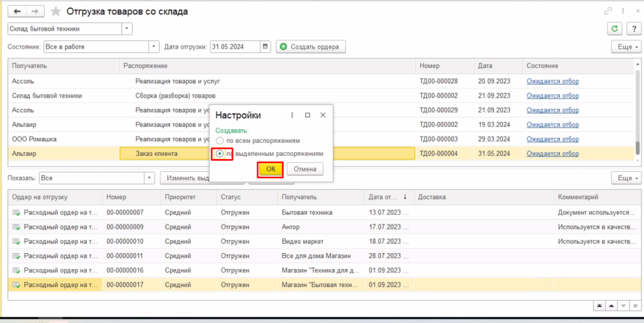Open the calendar picker for Дата отгрузки
Viewport: 644px width, 323px height.
coord(266,47)
